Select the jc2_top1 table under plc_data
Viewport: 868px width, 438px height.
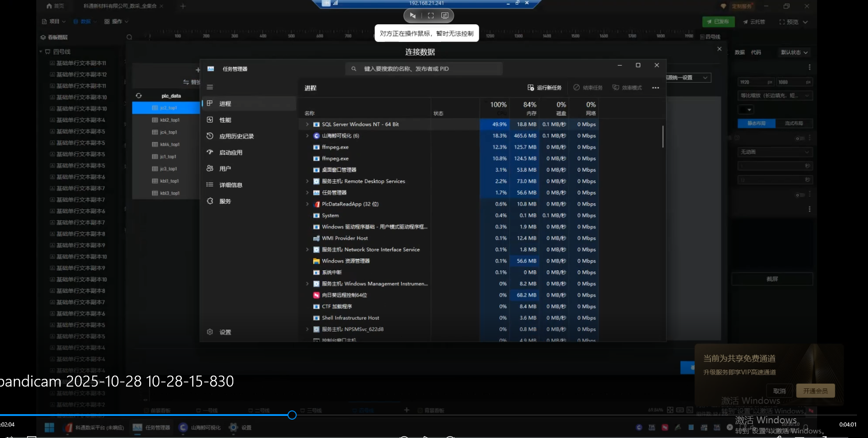[168, 108]
